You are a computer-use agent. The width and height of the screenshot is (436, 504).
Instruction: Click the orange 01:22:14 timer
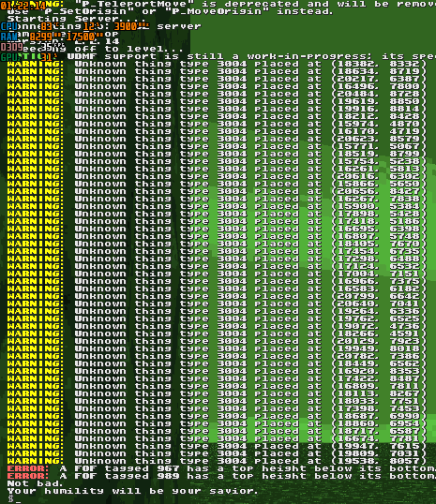point(23,6)
